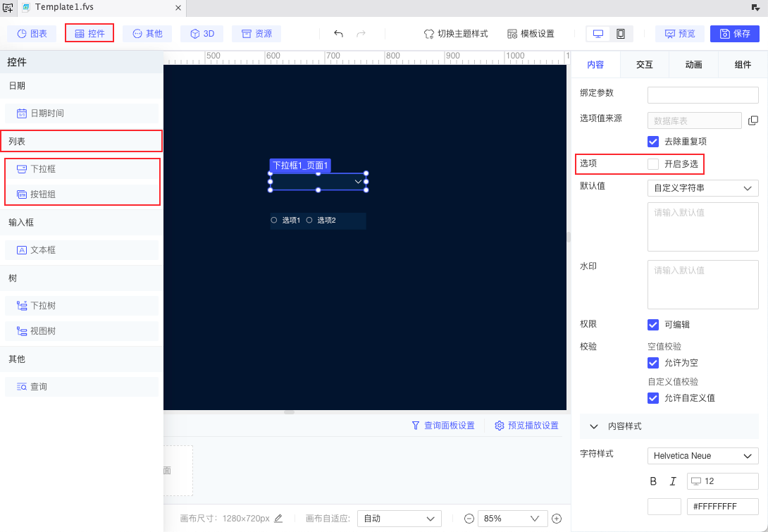Click the #FFFFFFFF color hex field
This screenshot has width=768, height=532.
(723, 507)
